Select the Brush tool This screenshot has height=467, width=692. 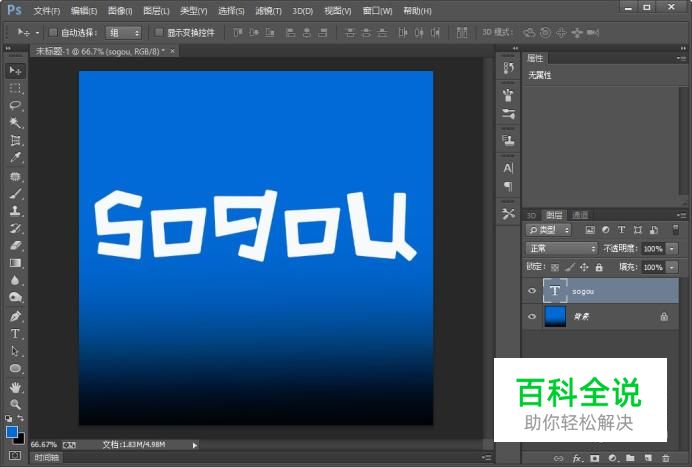pos(15,194)
